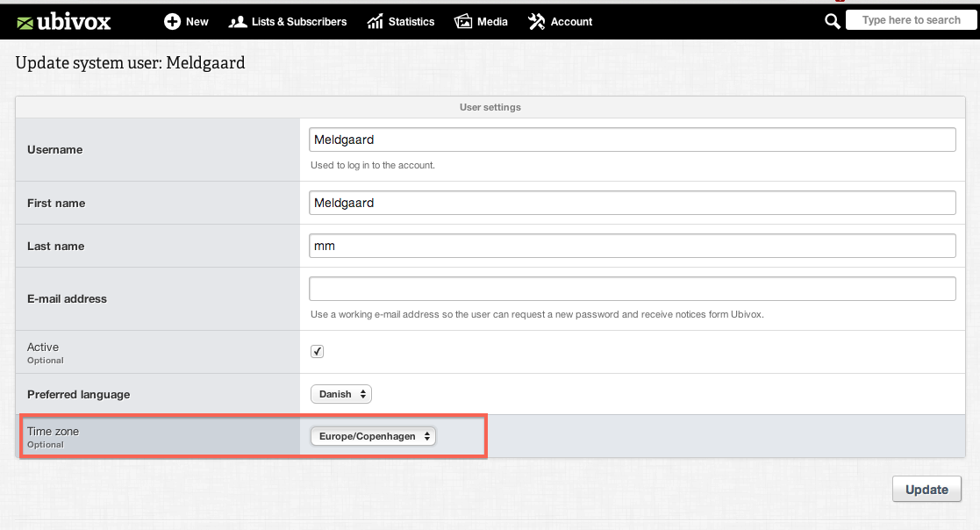Click the Time zone label
980x530 pixels.
(54, 431)
